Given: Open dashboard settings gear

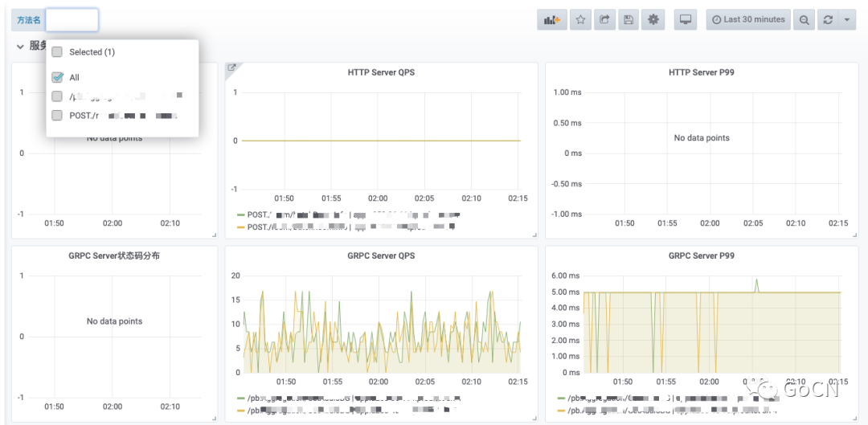Looking at the screenshot, I should [x=653, y=20].
